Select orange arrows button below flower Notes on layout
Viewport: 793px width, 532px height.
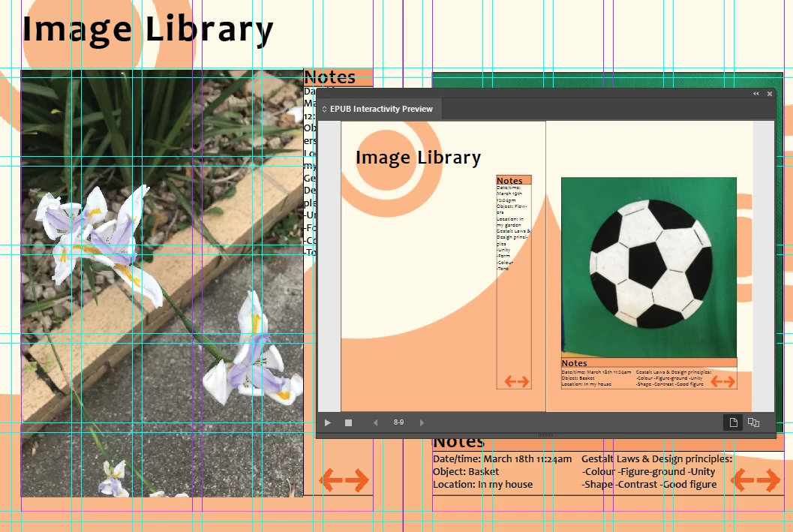coord(344,480)
